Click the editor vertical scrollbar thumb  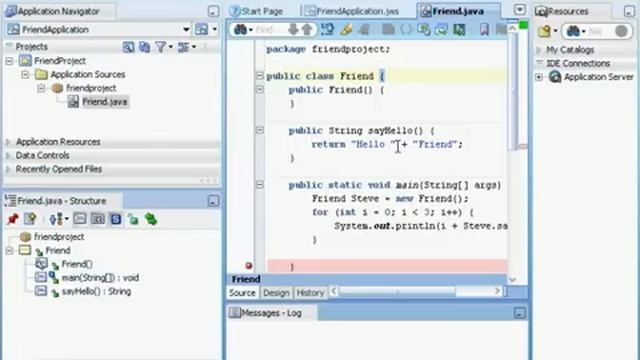coord(513,92)
